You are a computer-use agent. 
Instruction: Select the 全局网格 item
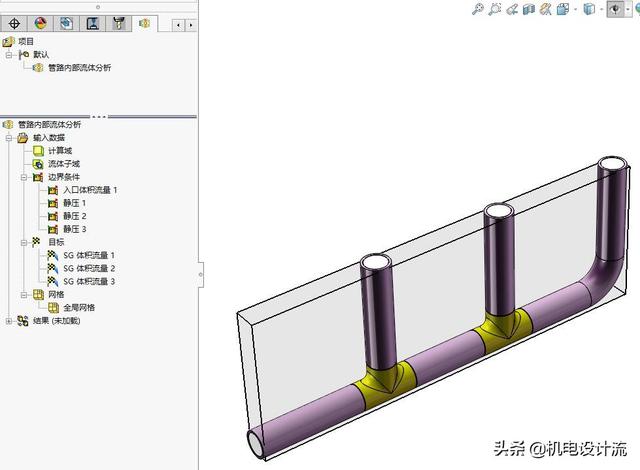(79, 308)
